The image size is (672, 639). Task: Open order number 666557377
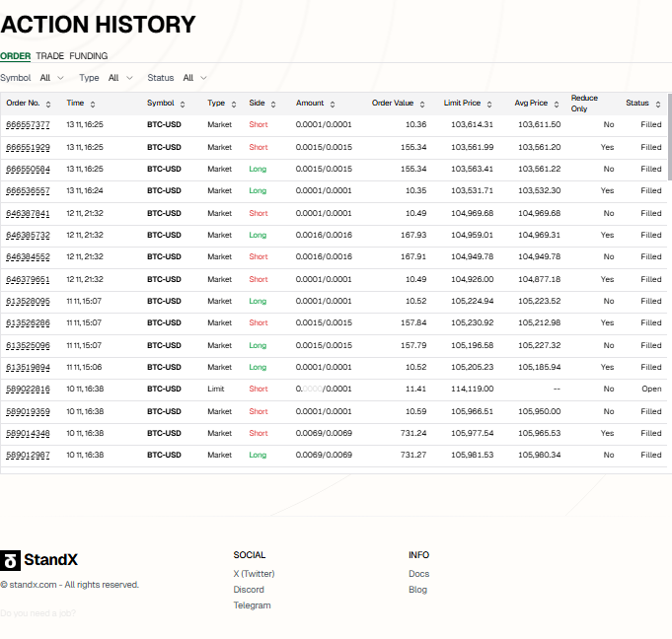[x=28, y=124]
